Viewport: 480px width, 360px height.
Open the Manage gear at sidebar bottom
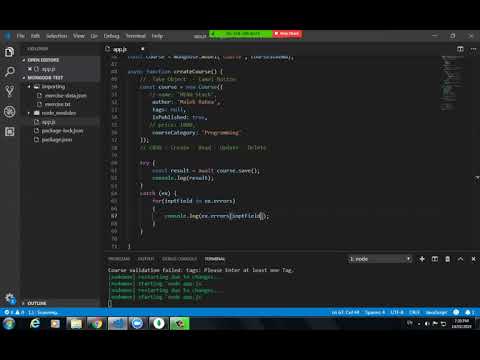10,298
